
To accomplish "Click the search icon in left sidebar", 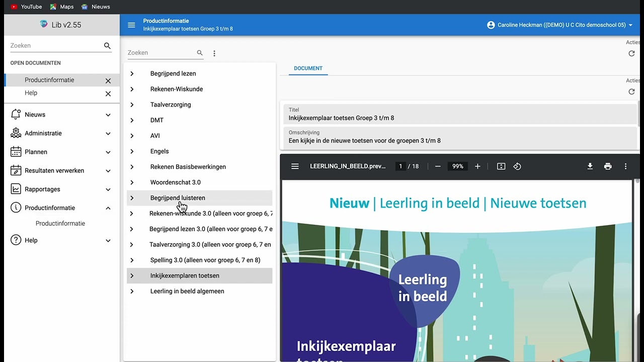I will point(107,46).
